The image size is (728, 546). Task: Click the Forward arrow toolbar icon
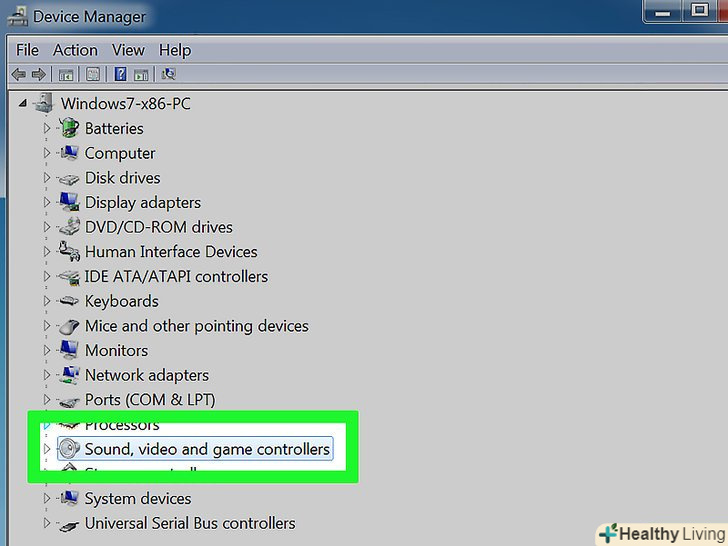(x=39, y=74)
